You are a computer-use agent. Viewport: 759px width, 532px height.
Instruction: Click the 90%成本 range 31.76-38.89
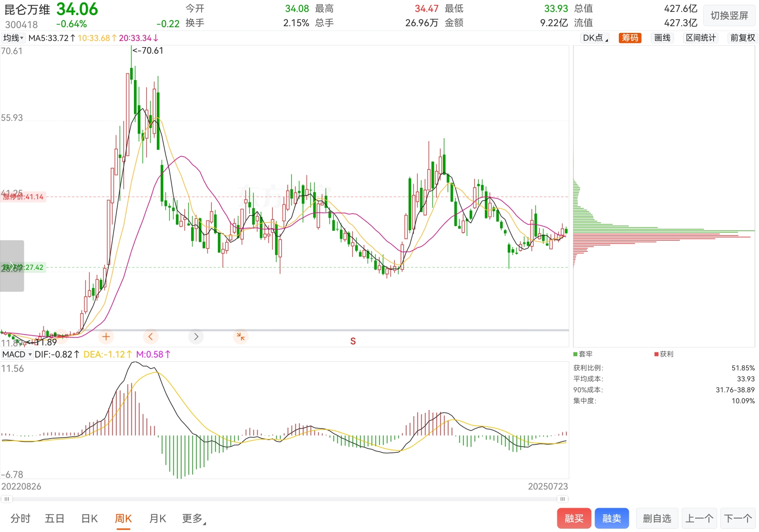click(735, 390)
